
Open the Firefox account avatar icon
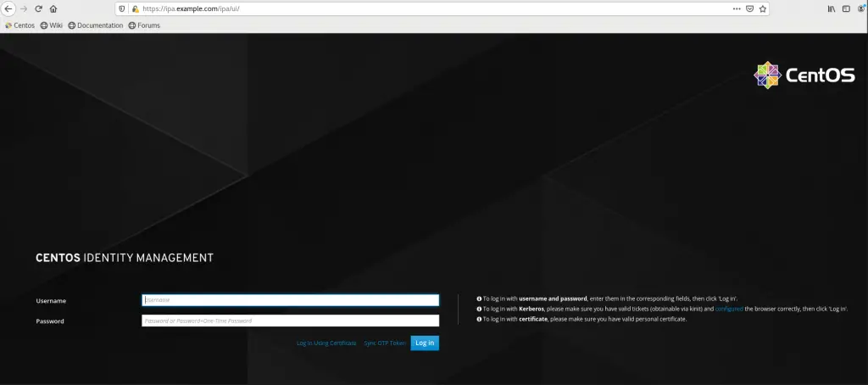[861, 8]
